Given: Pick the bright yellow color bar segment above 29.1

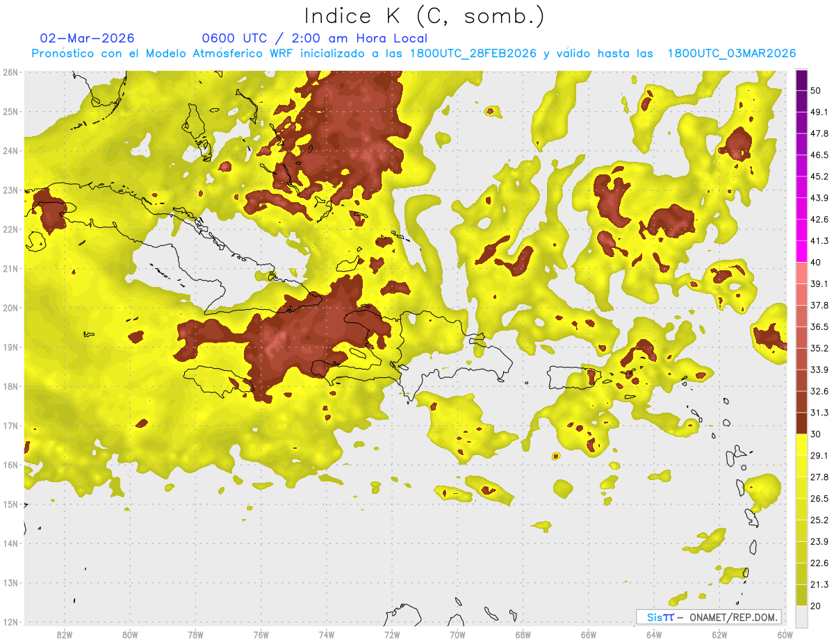Looking at the screenshot, I should tap(802, 445).
